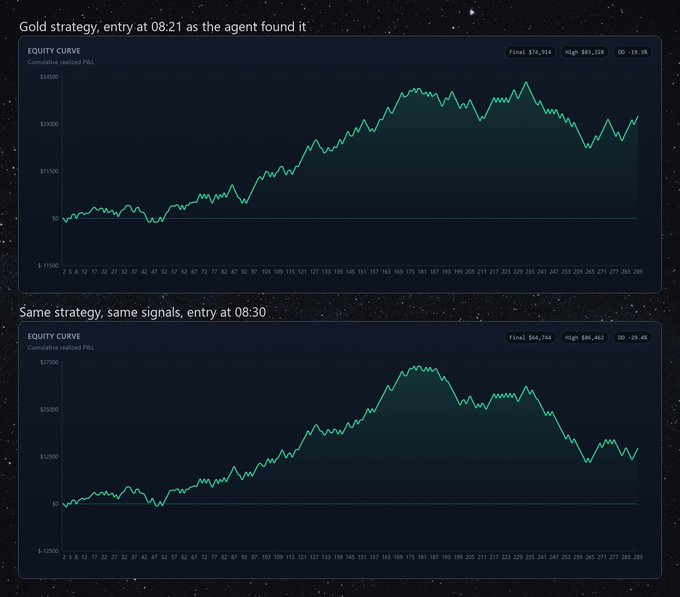Click the High badge on the 08:30 entry chart
The width and height of the screenshot is (680, 597).
pos(584,337)
